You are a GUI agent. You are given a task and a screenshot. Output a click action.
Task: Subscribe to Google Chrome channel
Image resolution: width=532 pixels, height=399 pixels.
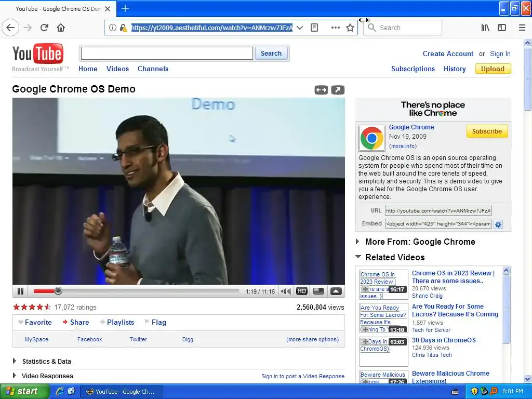pos(487,131)
